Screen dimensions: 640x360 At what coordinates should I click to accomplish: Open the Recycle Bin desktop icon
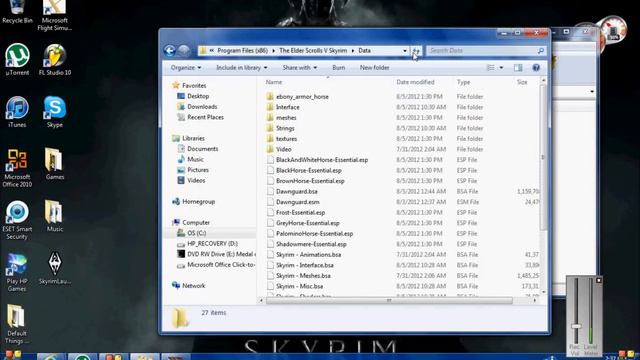pyautogui.click(x=17, y=12)
